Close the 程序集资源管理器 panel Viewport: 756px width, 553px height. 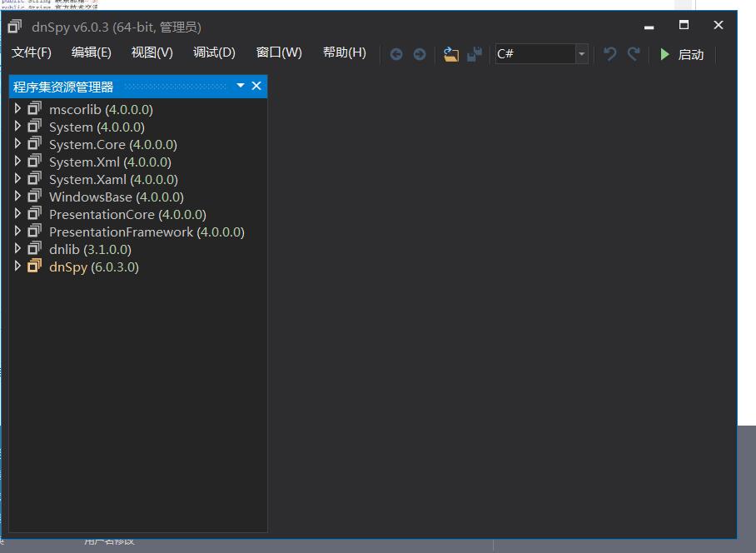[256, 86]
